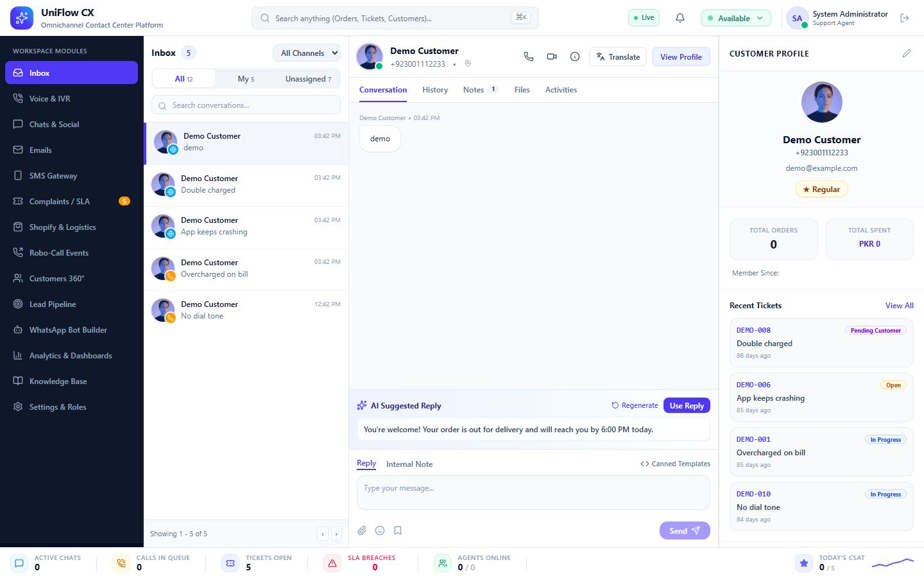This screenshot has width=924, height=578.
Task: Open Shopify & Logistics module
Action: click(71, 227)
